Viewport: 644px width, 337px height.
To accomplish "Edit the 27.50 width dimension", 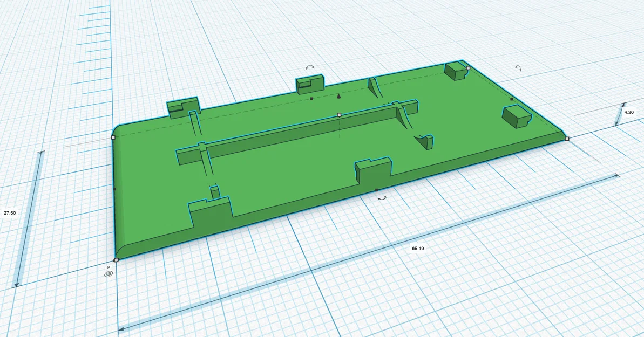I will coord(10,213).
